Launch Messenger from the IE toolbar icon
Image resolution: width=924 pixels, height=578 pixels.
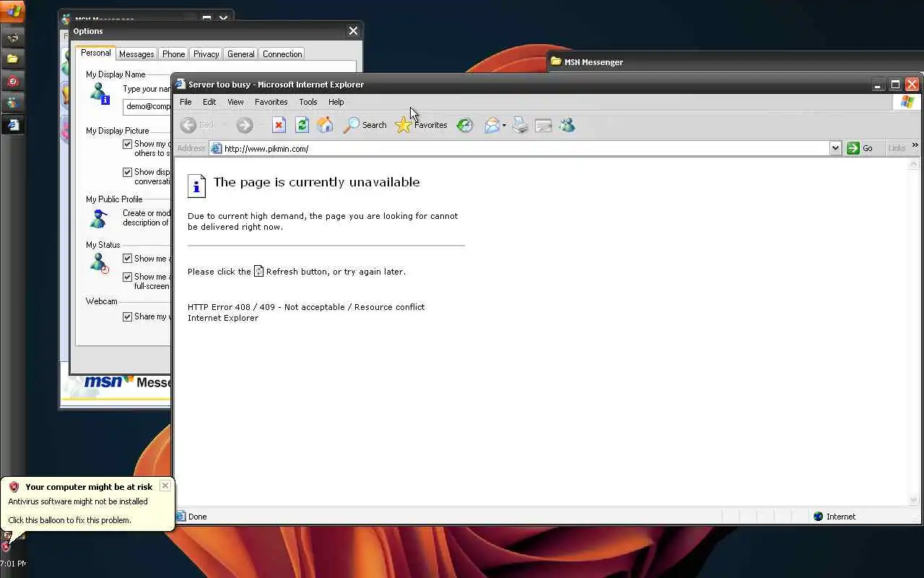[567, 125]
